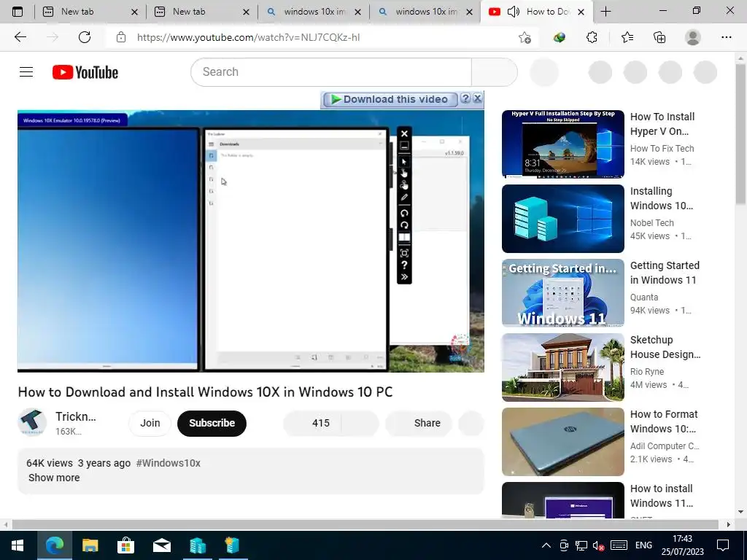
Task: Open the Favorites list icon
Action: tap(627, 37)
